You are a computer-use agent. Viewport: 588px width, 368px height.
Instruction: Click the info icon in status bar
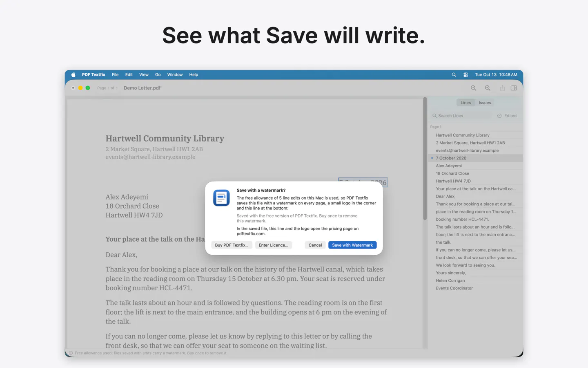click(x=71, y=353)
